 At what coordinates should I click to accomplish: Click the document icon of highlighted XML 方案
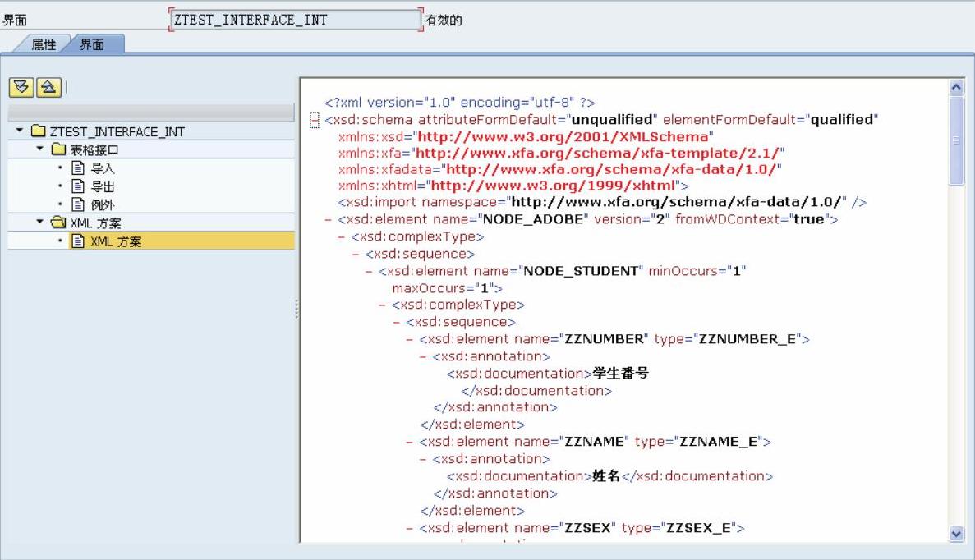click(x=78, y=241)
